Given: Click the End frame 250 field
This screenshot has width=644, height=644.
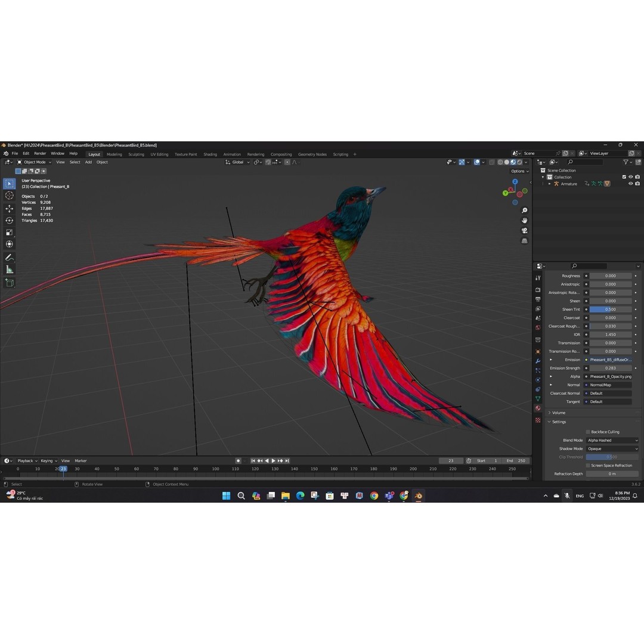Looking at the screenshot, I should (516, 461).
